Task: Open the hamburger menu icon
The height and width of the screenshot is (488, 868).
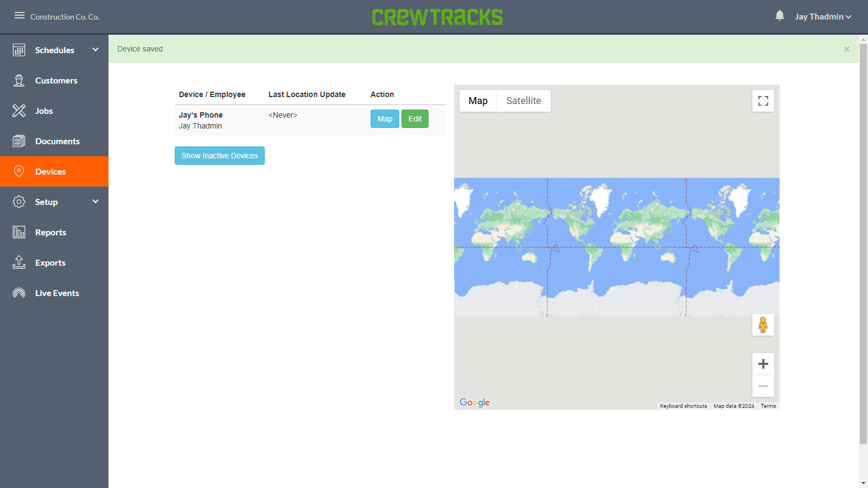Action: [x=20, y=15]
